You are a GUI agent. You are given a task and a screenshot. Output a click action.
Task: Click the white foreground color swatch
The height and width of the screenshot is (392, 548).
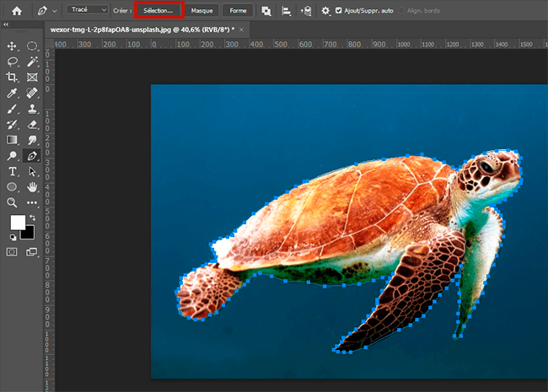coord(17,223)
